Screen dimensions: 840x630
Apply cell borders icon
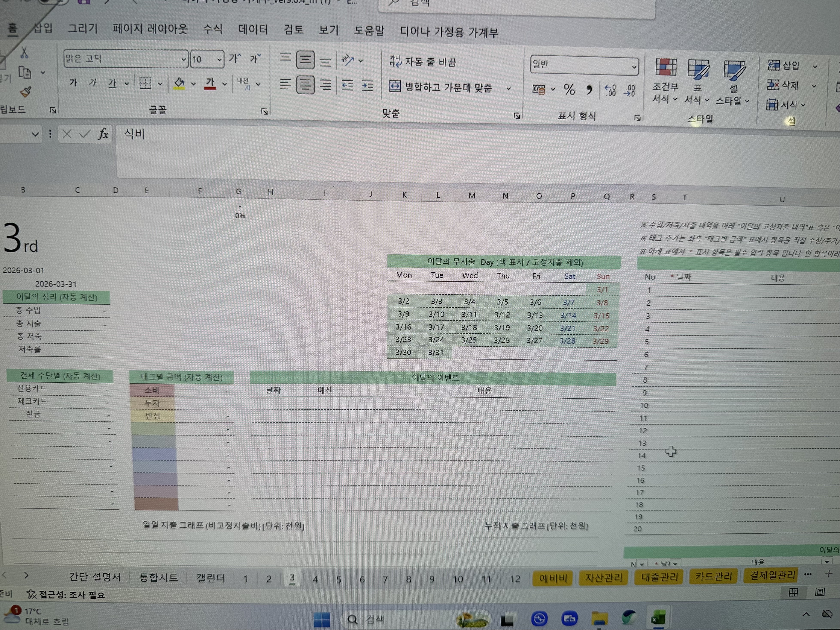(145, 83)
